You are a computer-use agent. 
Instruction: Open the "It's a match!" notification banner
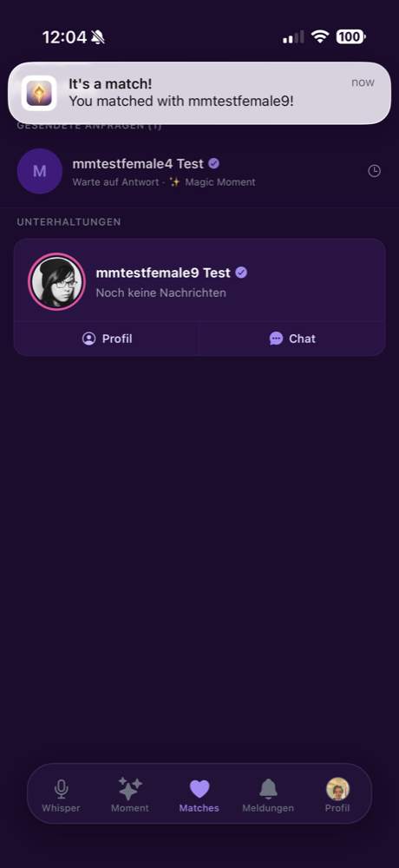(199, 93)
